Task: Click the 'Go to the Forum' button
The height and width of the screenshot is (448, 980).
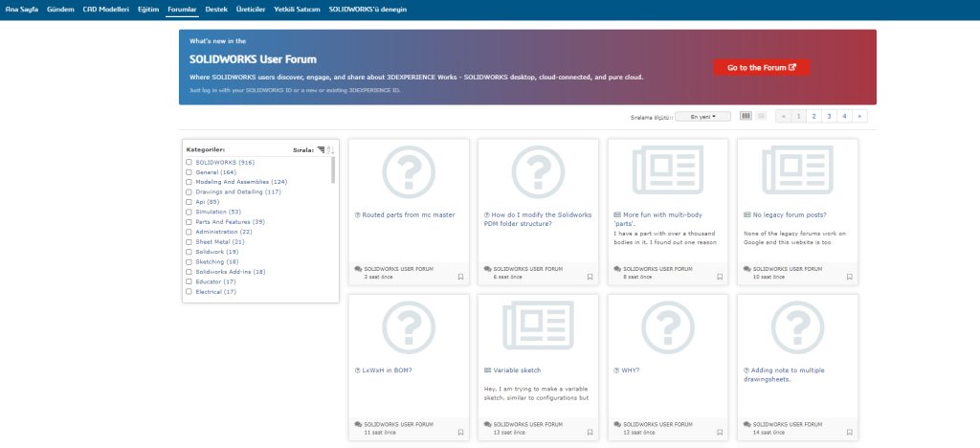Action: (x=761, y=67)
